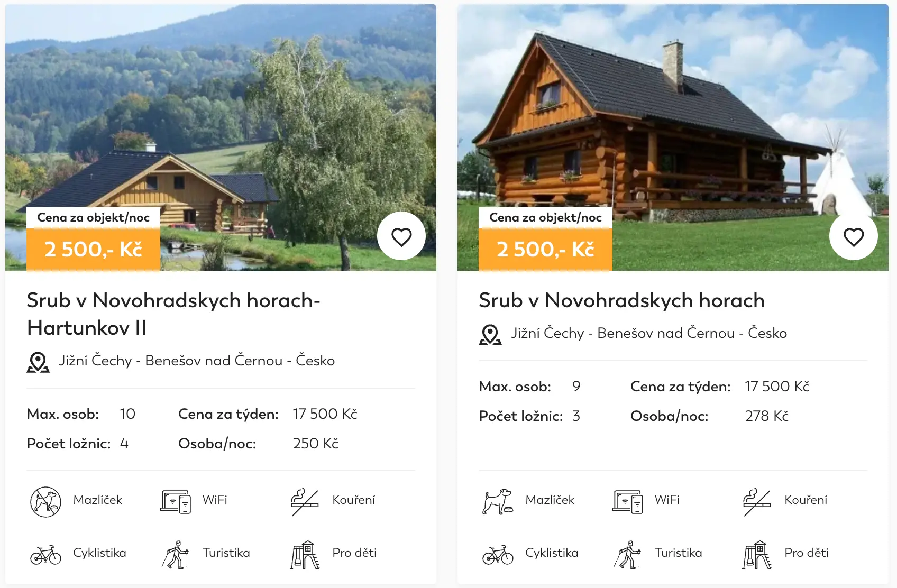Open Srub v Novohradskych horach-Hartunkov II title

[x=173, y=314]
